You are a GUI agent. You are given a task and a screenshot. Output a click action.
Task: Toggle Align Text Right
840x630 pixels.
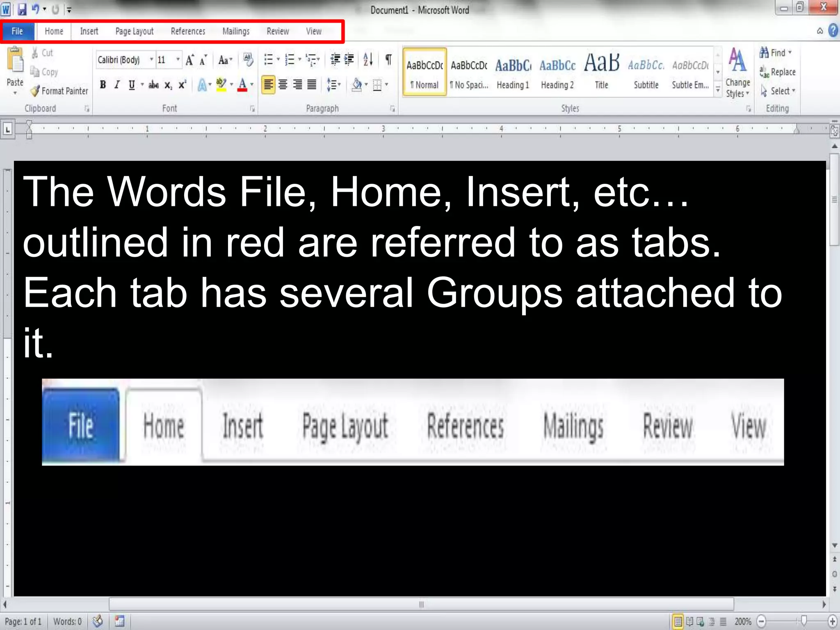[x=298, y=85]
